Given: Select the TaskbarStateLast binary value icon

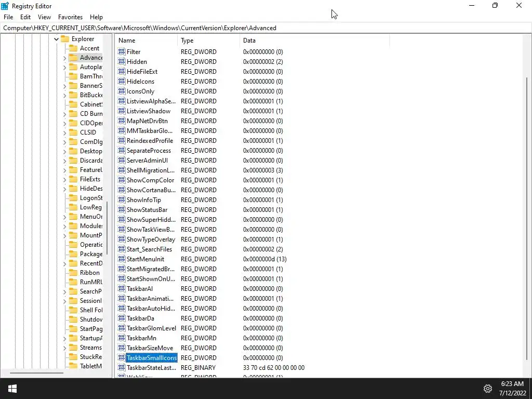Looking at the screenshot, I should [122, 367].
